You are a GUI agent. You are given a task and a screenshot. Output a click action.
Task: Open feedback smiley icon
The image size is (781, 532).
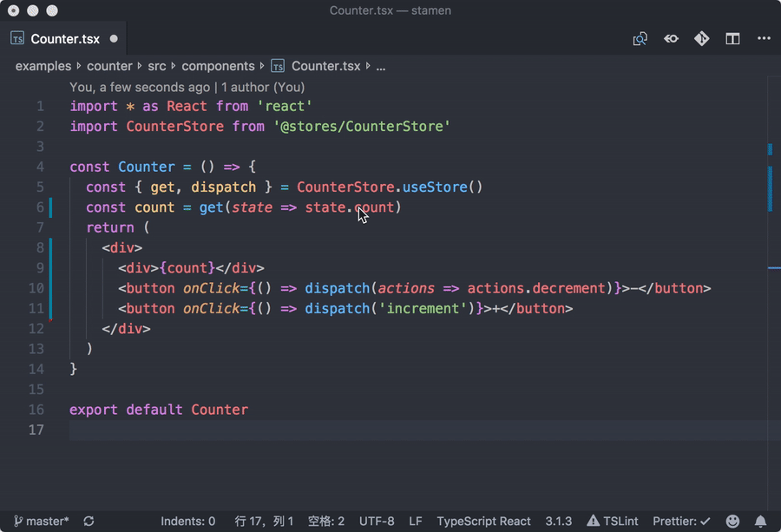pyautogui.click(x=732, y=521)
